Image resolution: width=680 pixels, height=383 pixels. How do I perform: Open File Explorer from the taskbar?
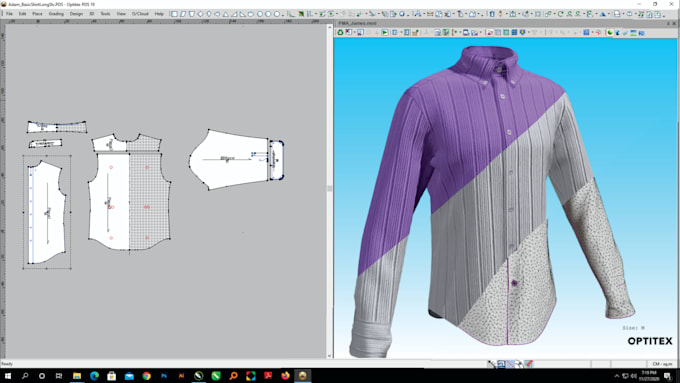pos(77,376)
